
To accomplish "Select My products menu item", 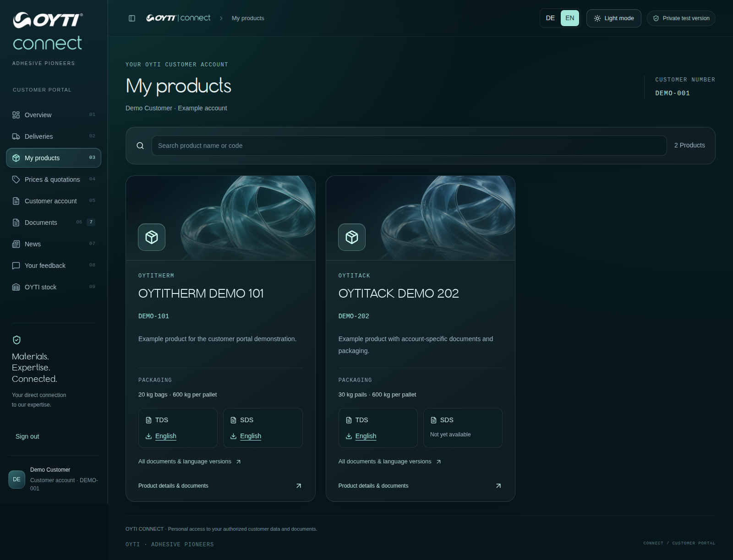I will tap(54, 158).
